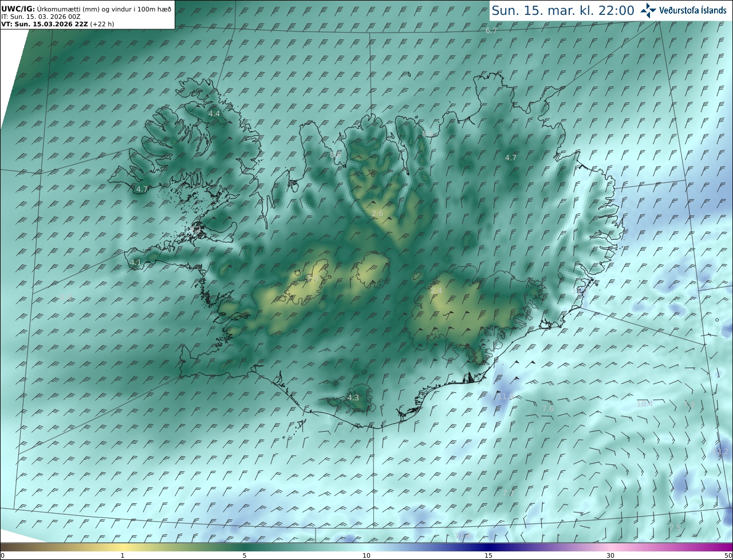Click the 4.7 value in northeast Iceland
This screenshot has height=560, width=733.
[511, 157]
